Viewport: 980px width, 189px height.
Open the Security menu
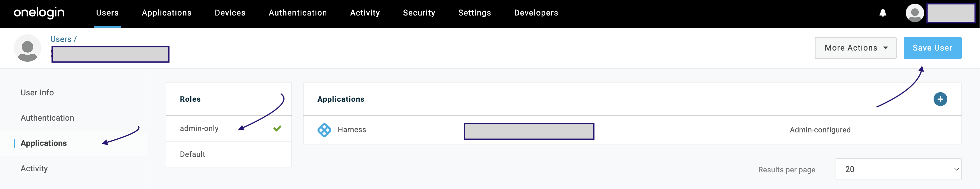(419, 13)
